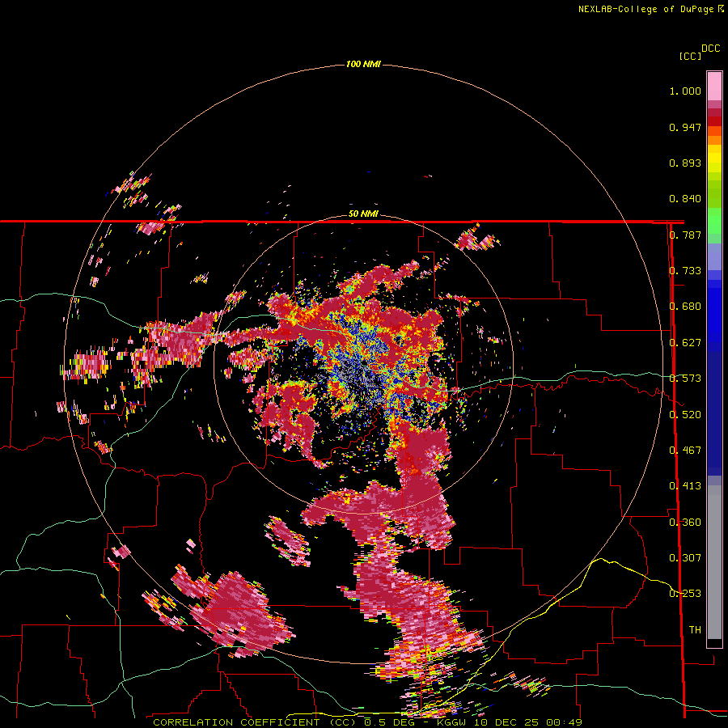728x728 pixels.
Task: Click the NEXLAB-College of DuPage title text
Action: 647,9
